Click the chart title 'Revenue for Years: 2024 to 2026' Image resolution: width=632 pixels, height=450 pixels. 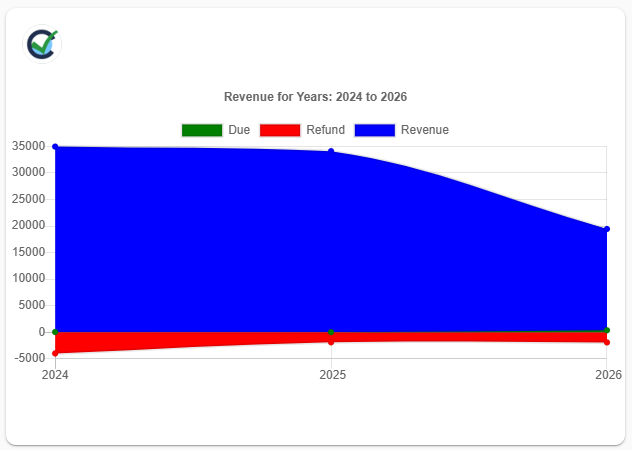coord(315,97)
